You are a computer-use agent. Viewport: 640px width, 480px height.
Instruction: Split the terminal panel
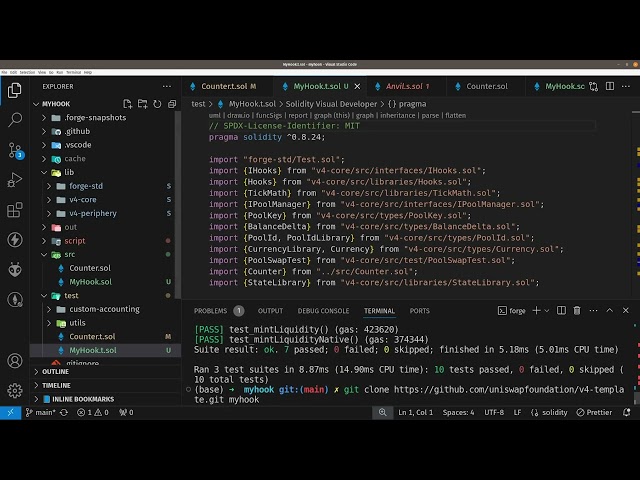562,311
